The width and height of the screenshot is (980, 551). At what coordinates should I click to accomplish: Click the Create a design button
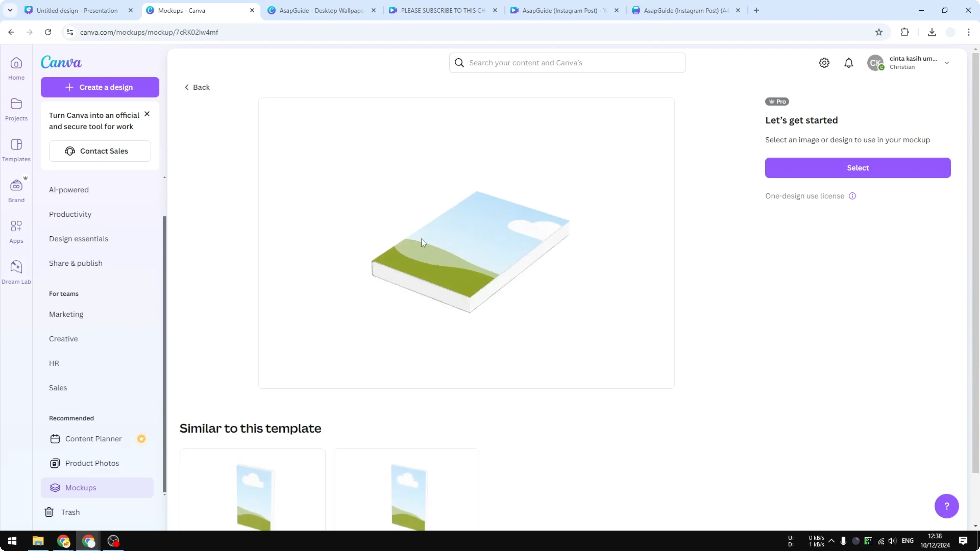pyautogui.click(x=100, y=87)
